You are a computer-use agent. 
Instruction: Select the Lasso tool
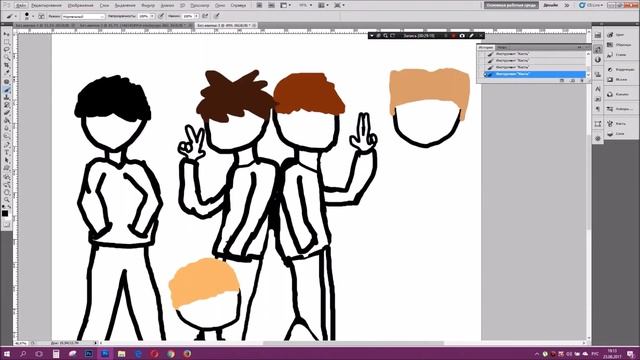click(x=6, y=50)
